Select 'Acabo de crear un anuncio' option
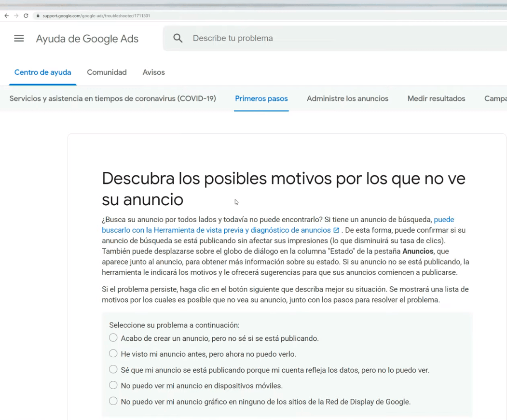507x420 pixels. point(113,337)
